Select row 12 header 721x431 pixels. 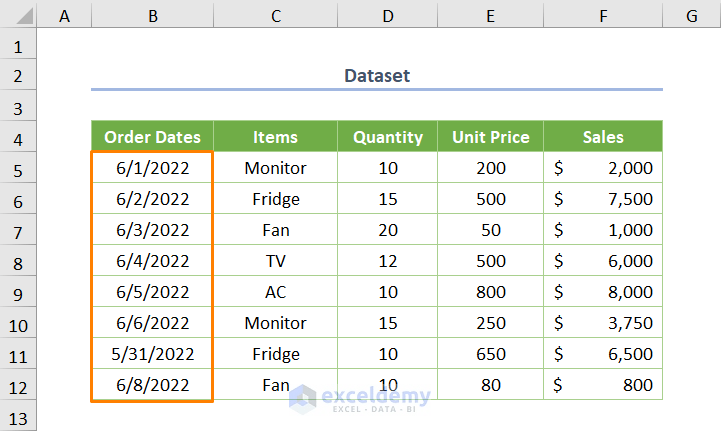(x=18, y=384)
